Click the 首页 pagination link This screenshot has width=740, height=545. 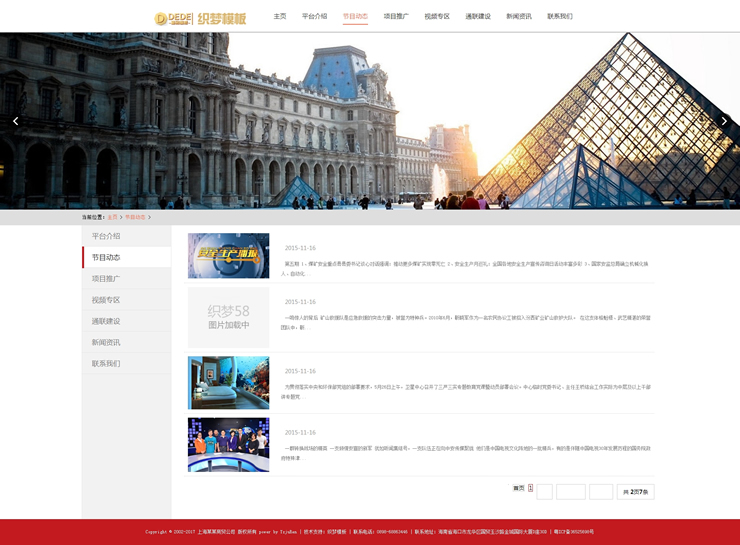(518, 488)
